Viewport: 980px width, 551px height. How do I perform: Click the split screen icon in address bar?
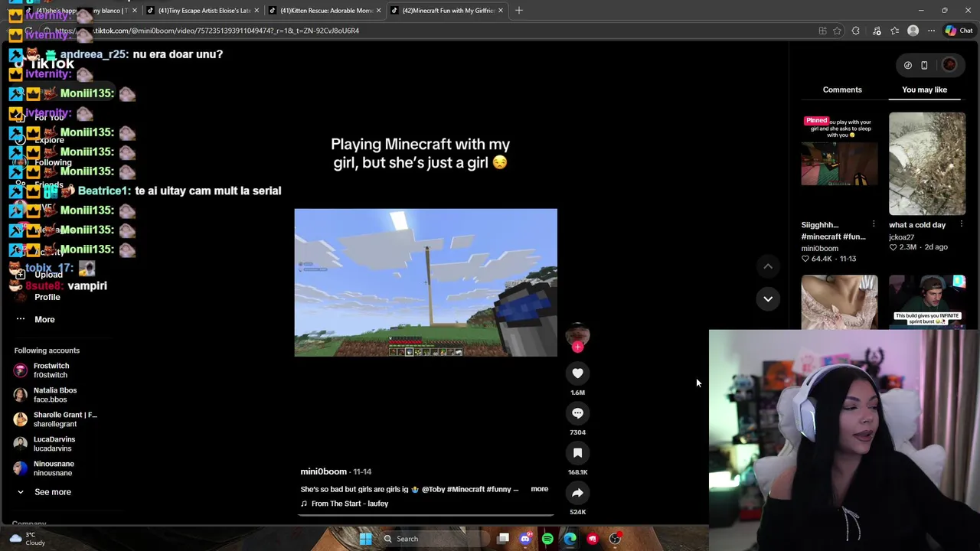coord(822,31)
